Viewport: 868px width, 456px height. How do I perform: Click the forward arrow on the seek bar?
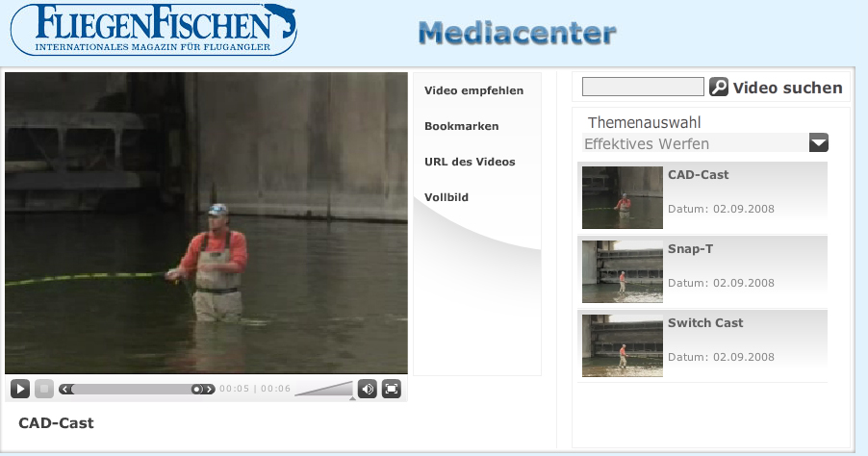point(209,390)
